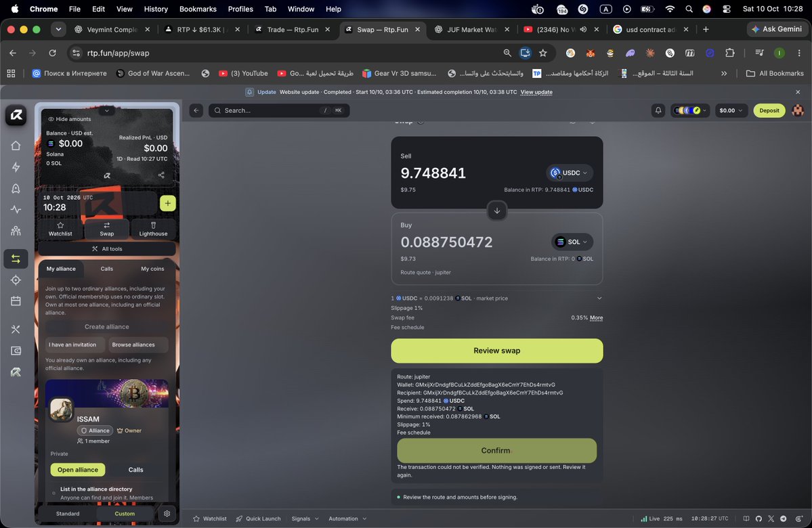Open the lightning bolt sidebar icon

pyautogui.click(x=16, y=167)
